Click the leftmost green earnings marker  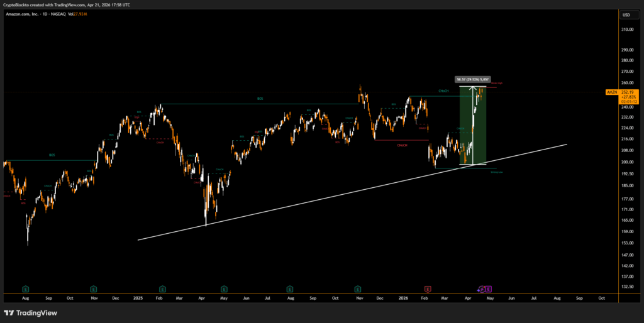pos(26,288)
